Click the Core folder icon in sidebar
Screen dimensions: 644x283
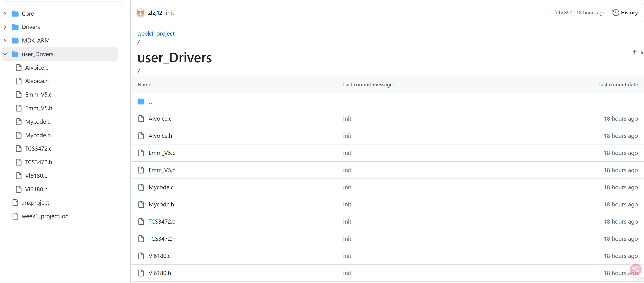coord(15,14)
